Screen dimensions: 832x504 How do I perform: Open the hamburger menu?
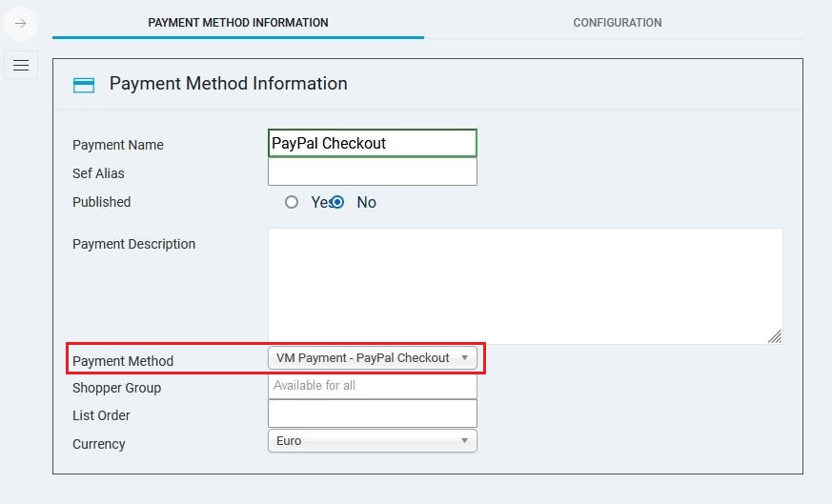[x=20, y=65]
